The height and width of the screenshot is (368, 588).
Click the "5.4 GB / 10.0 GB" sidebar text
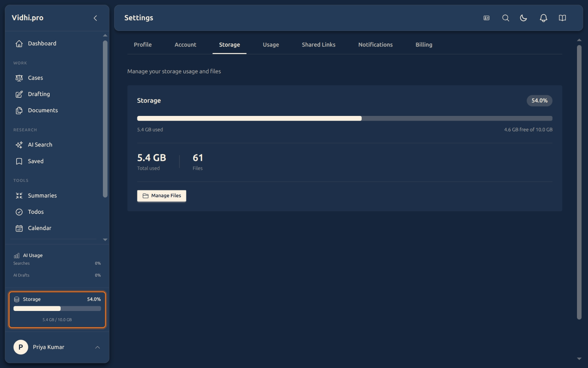point(57,320)
